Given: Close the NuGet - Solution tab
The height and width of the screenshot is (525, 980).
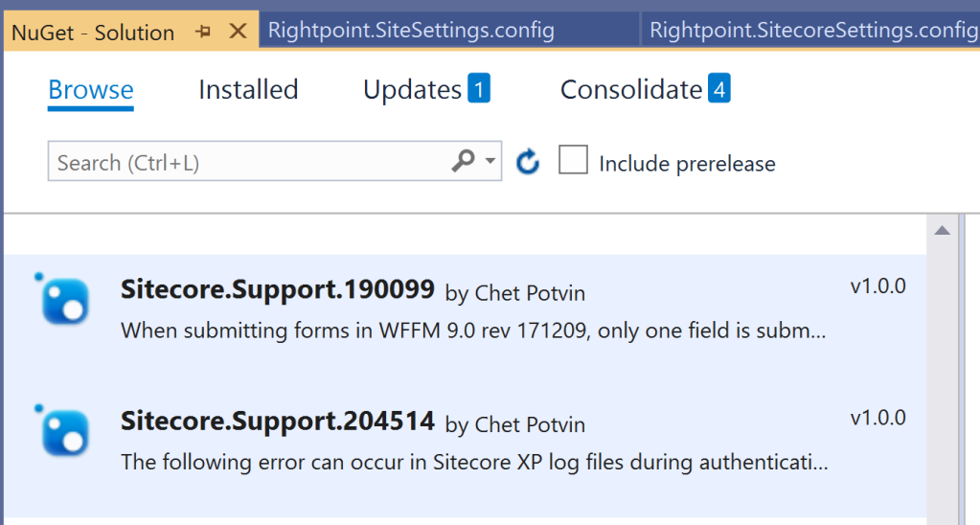Looking at the screenshot, I should pyautogui.click(x=238, y=31).
